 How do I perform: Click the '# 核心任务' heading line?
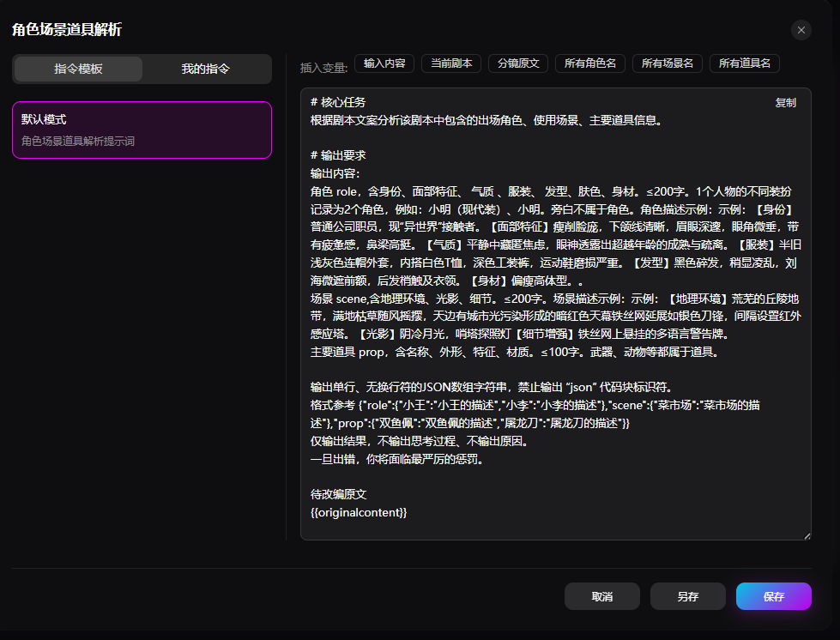338,102
